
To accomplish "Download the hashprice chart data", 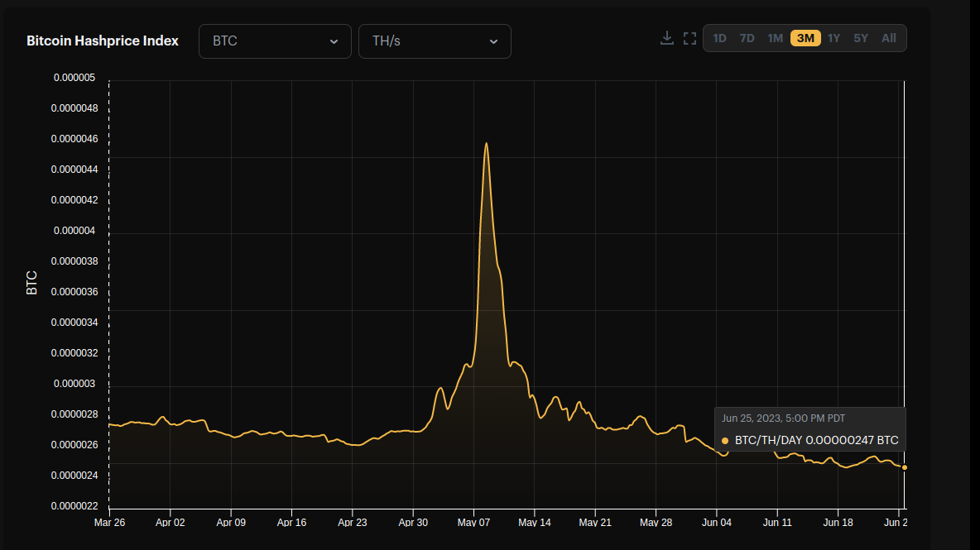I will pyautogui.click(x=667, y=38).
